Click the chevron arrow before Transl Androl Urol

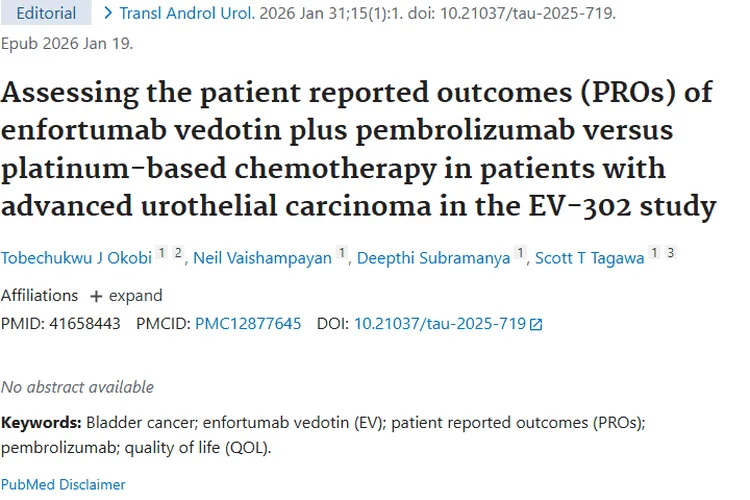click(108, 13)
